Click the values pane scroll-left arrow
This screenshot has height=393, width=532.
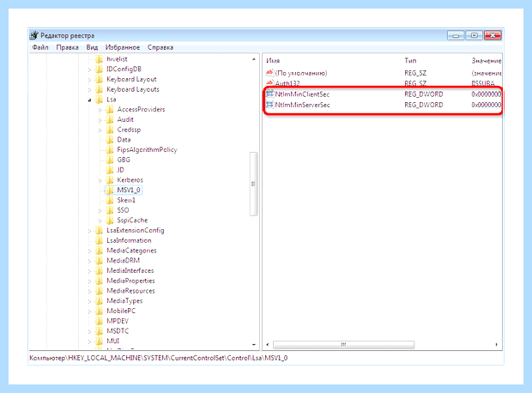(x=268, y=345)
